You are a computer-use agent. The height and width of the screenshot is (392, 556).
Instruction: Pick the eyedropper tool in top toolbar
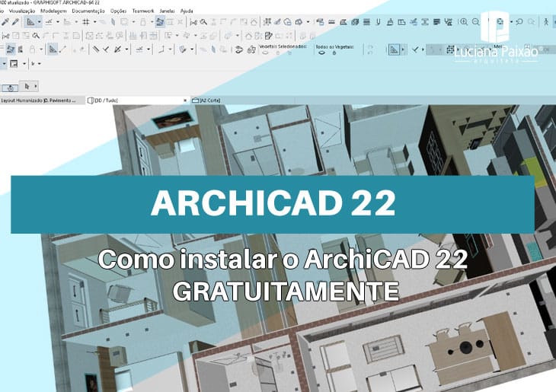tap(5, 22)
